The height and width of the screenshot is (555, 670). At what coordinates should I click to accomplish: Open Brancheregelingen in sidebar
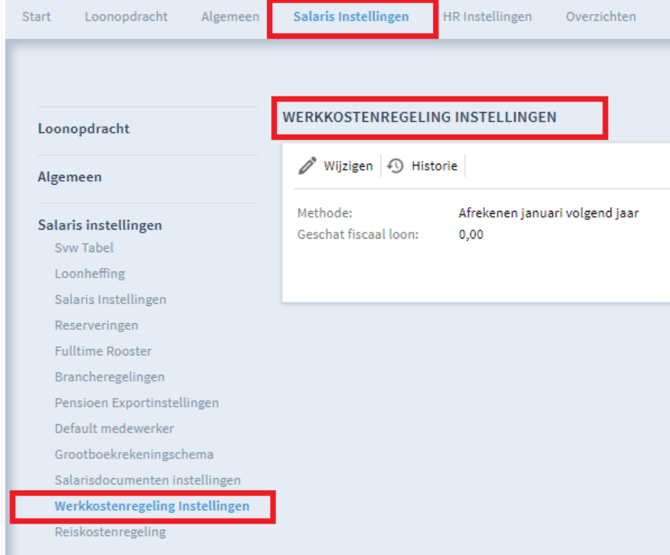(110, 377)
